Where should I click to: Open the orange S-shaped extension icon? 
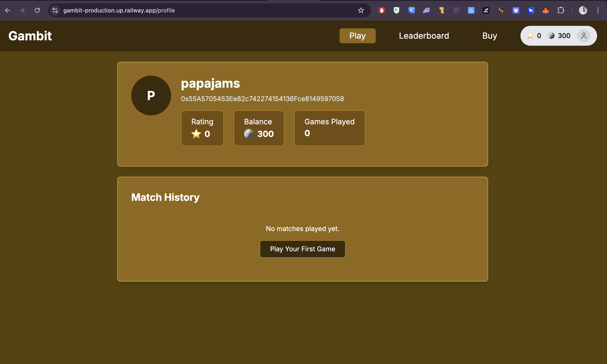pos(501,10)
